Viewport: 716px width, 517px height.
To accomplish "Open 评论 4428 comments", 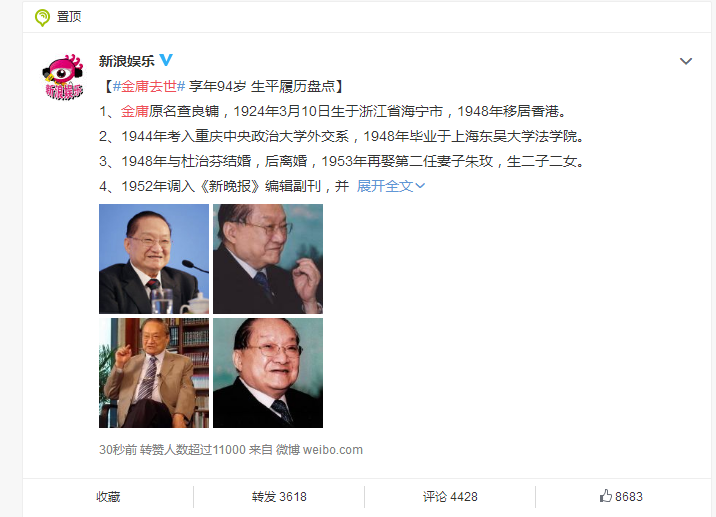I will pyautogui.click(x=450, y=496).
